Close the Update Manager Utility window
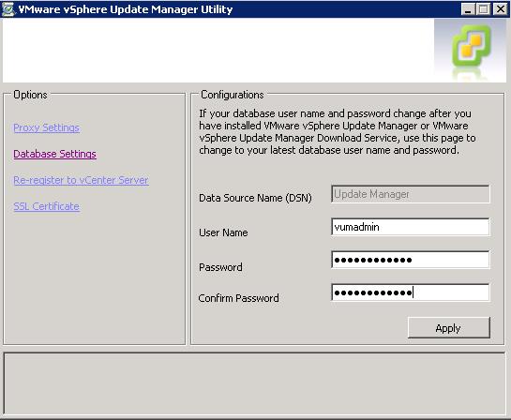The width and height of the screenshot is (511, 420). click(x=500, y=9)
